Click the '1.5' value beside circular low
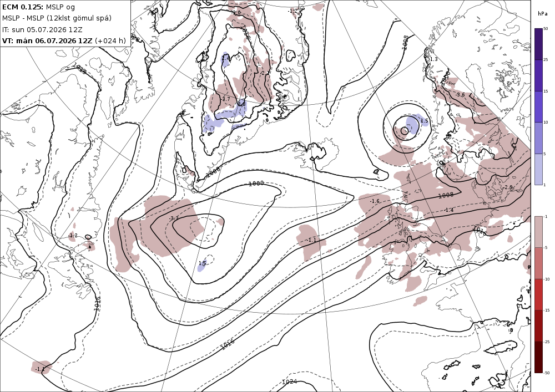Screen dimensions: 555x392 tap(424, 121)
